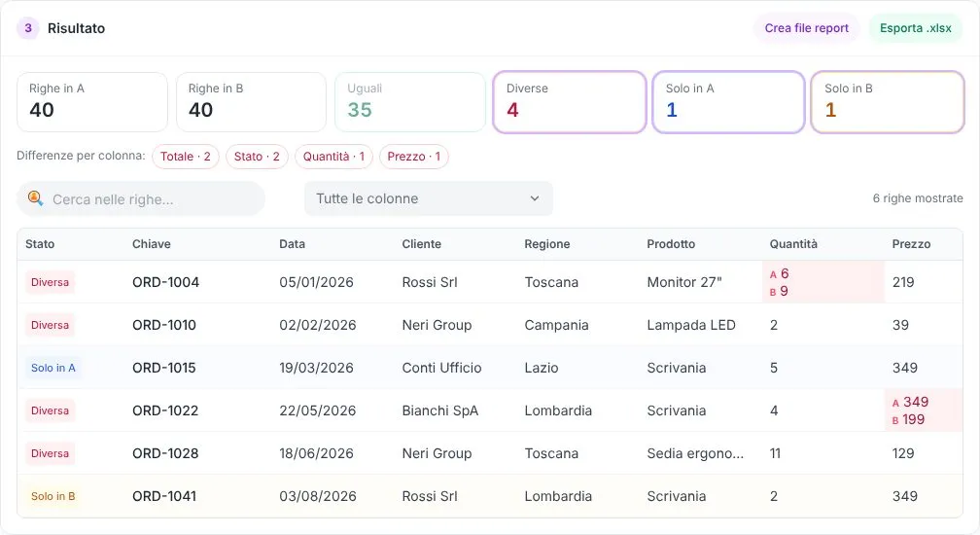
Task: Click the price 129 in ORD-1028 row
Action: 903,453
